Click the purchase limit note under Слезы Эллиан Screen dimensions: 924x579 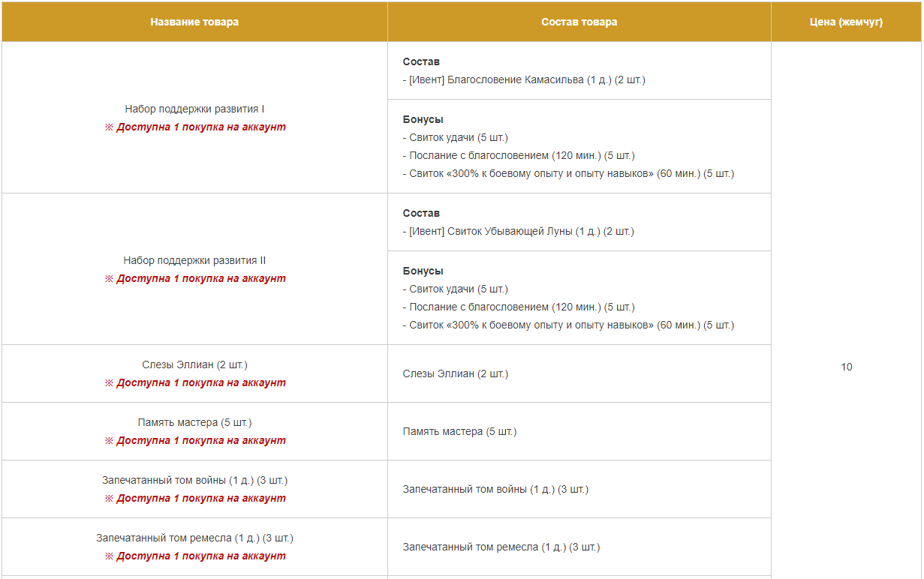(x=194, y=382)
